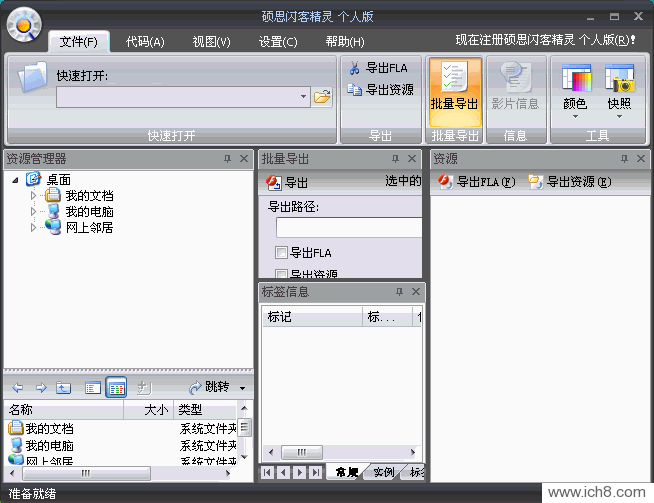Select 我的文档 row in file list
The width and height of the screenshot is (654, 503).
coord(122,428)
